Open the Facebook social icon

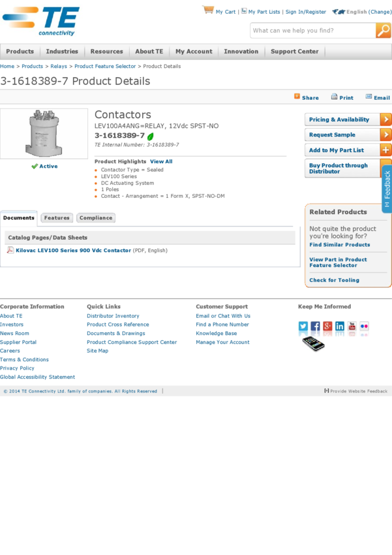tap(315, 326)
